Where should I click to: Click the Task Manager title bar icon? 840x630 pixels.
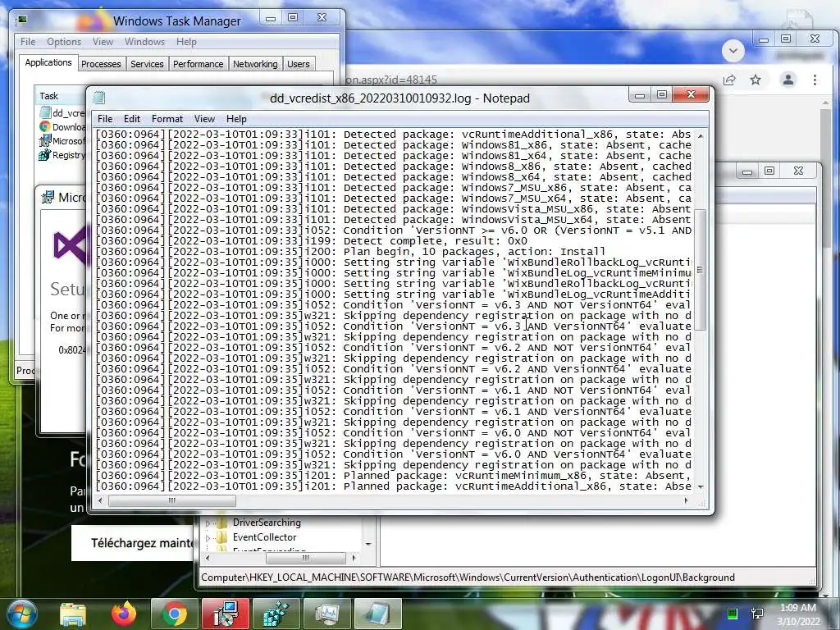22,20
